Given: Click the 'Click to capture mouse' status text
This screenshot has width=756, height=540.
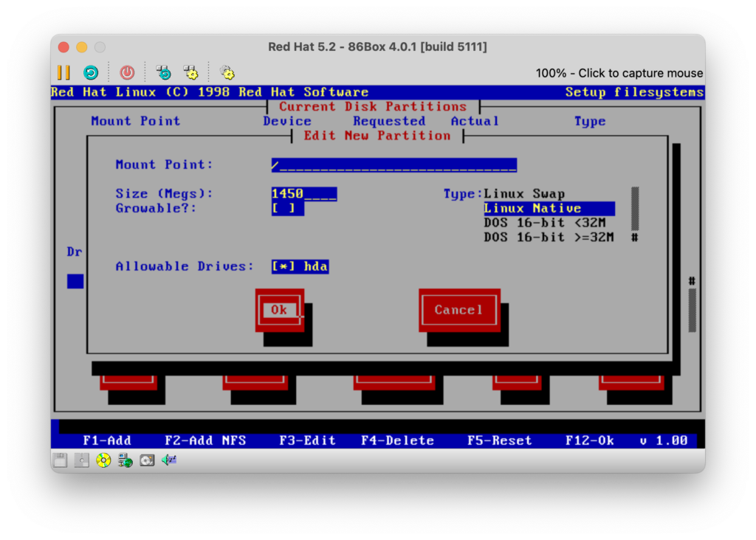Looking at the screenshot, I should [x=619, y=73].
